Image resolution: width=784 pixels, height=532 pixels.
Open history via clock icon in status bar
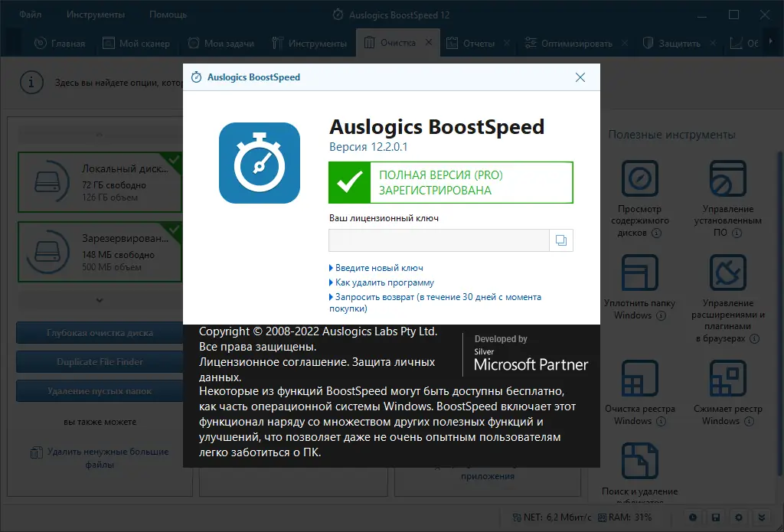coord(693,517)
